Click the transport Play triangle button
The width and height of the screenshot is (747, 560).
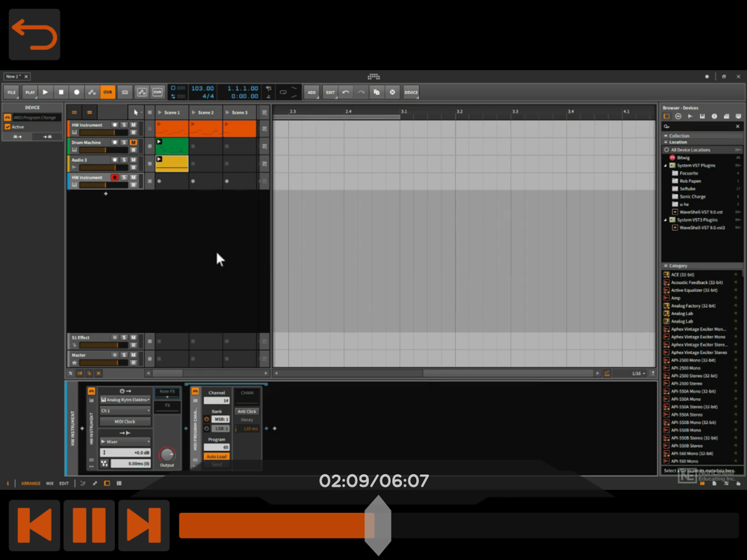coord(46,92)
